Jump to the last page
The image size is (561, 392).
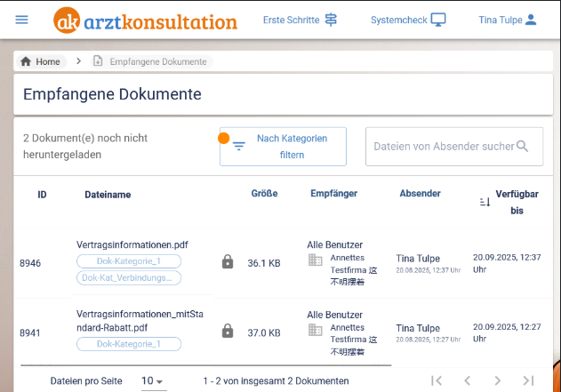tap(528, 380)
